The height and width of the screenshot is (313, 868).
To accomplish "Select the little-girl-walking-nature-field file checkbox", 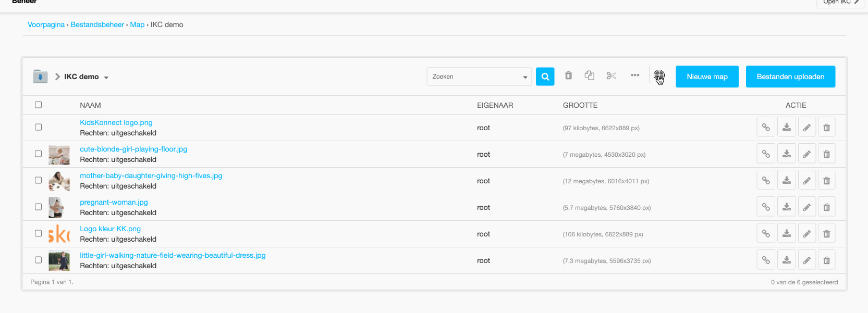I will click(38, 260).
